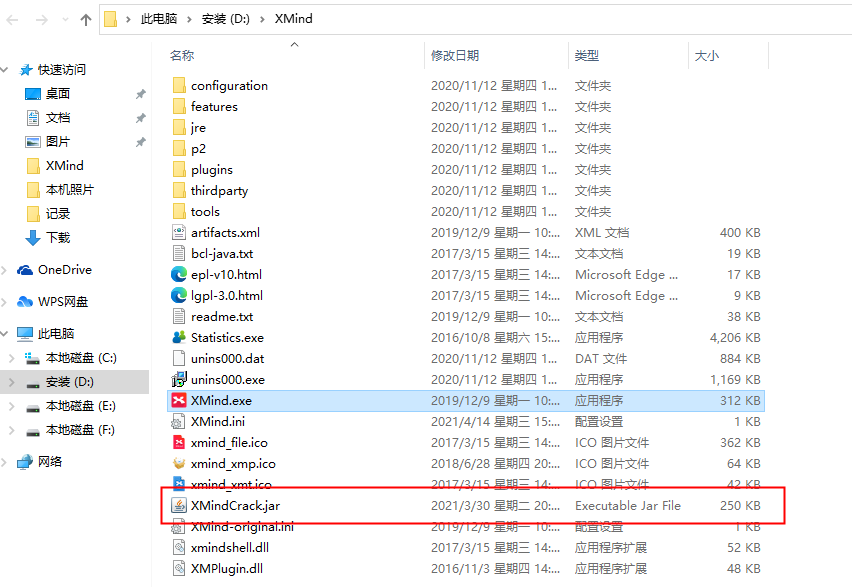This screenshot has height=587, width=852.
Task: Expand the 本地磁盘 (E:) drive node
Action: 12,406
